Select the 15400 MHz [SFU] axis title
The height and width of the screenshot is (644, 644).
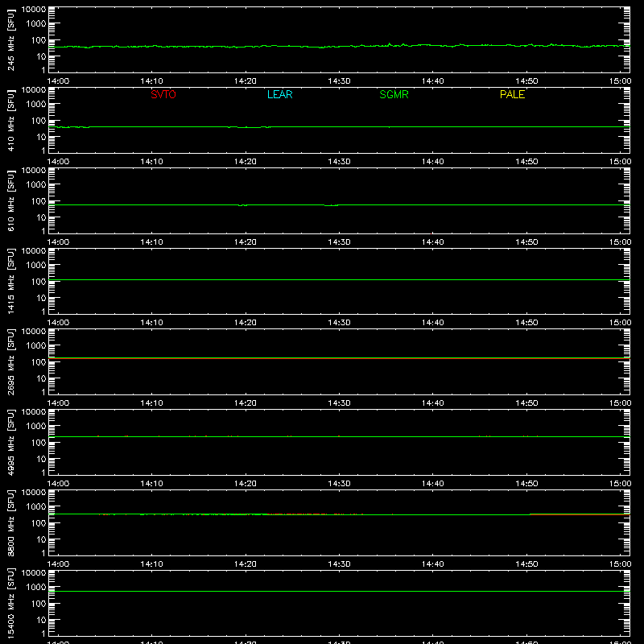(x=10, y=603)
